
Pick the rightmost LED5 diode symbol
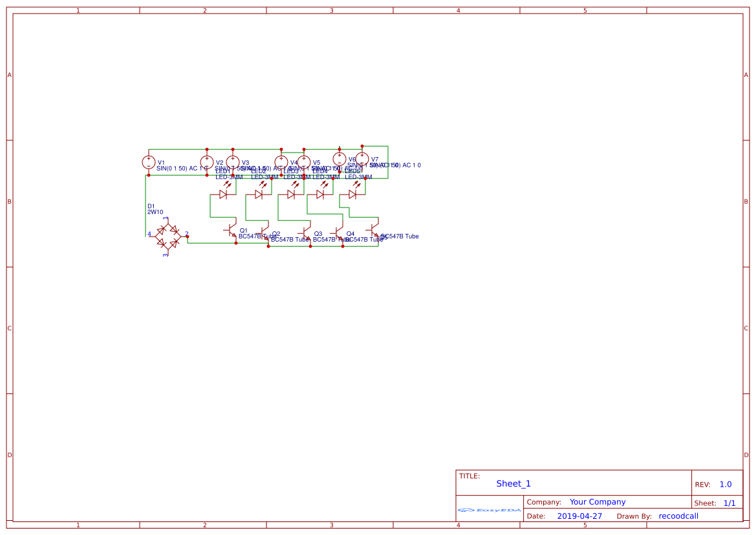(x=352, y=194)
